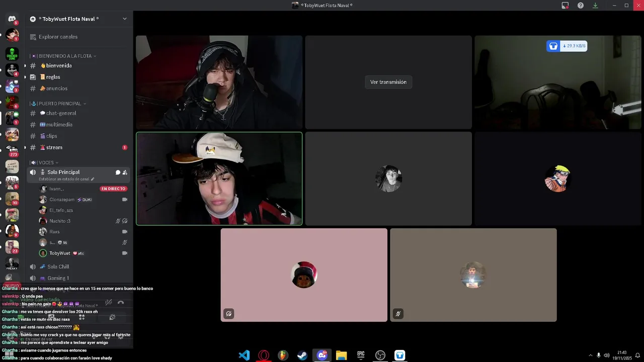644x362 pixels.
Task: Focus the dark room webcam video tile
Action: point(557,82)
